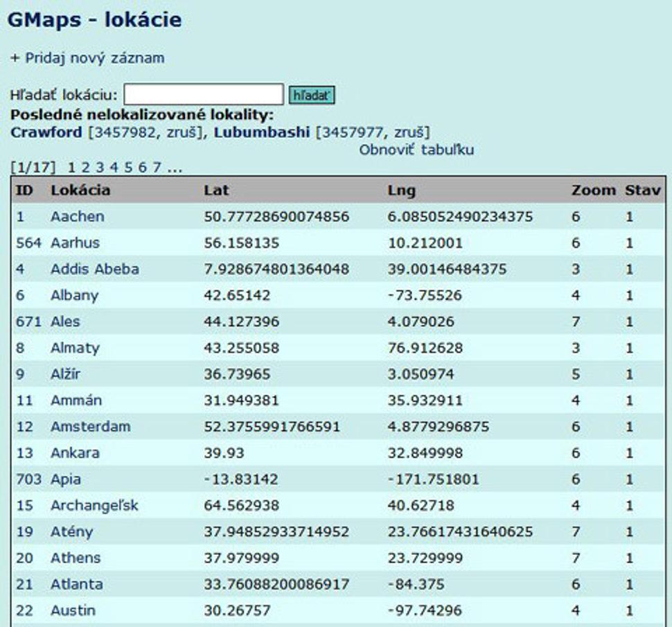Select latitude value 64.562938

pos(241,505)
